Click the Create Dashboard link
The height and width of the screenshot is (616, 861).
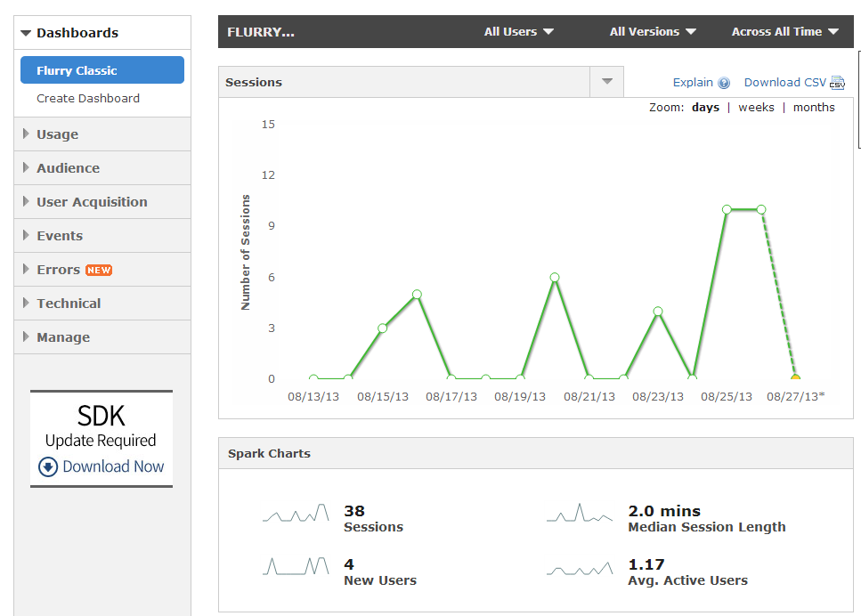(x=88, y=99)
